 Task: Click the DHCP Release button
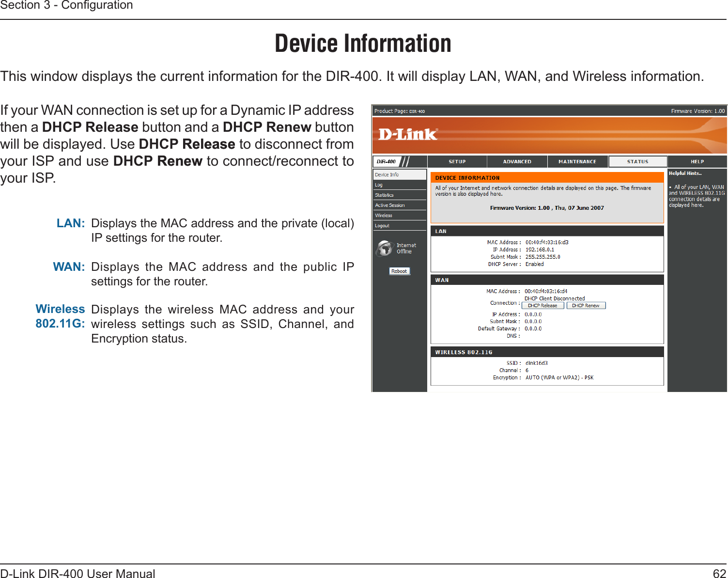[542, 306]
